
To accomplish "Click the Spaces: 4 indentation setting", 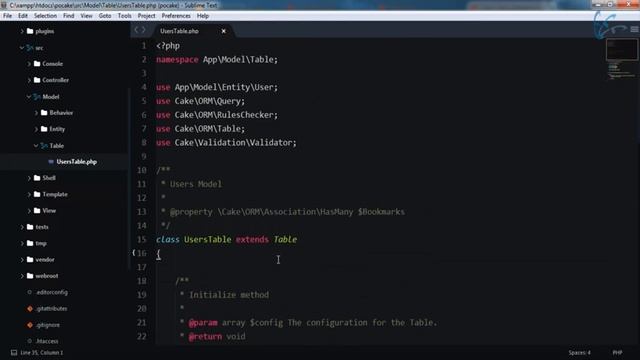I will click(580, 353).
